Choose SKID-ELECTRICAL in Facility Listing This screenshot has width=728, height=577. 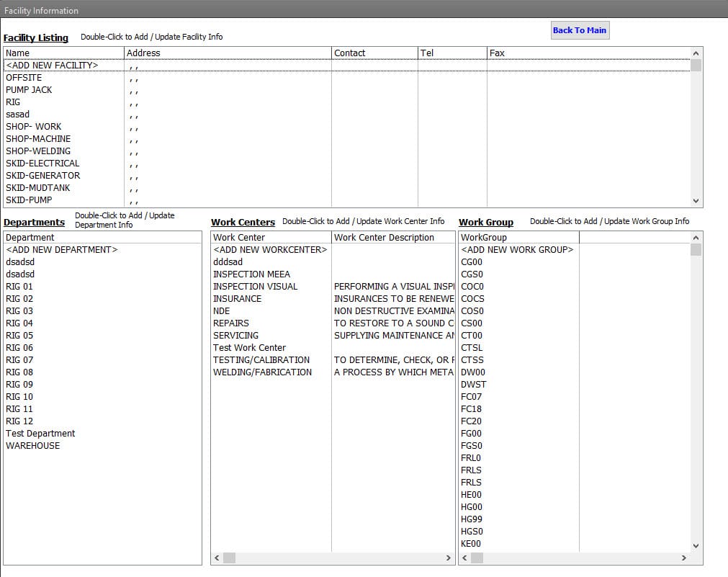(347, 164)
